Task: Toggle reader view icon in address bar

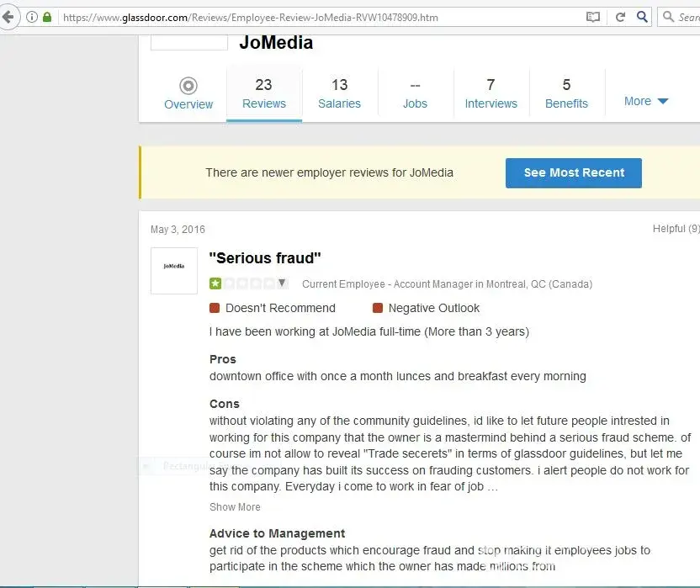Action: (593, 17)
